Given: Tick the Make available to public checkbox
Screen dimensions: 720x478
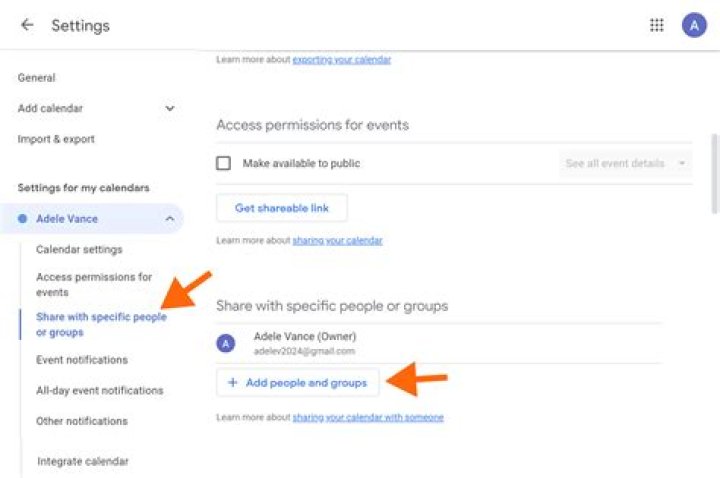Looking at the screenshot, I should click(224, 163).
